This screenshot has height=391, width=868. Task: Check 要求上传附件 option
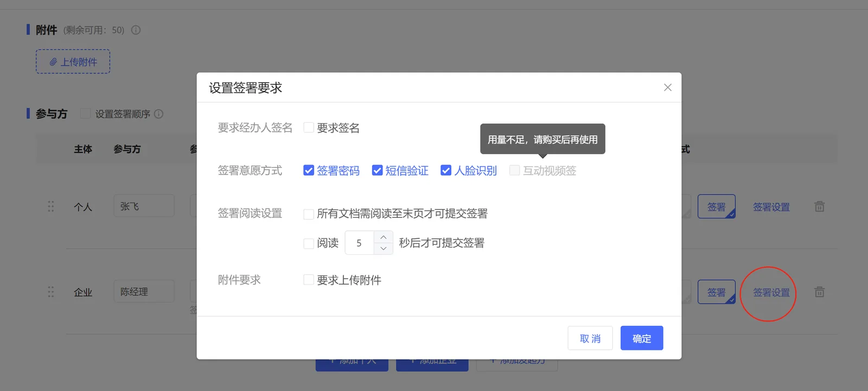(309, 280)
